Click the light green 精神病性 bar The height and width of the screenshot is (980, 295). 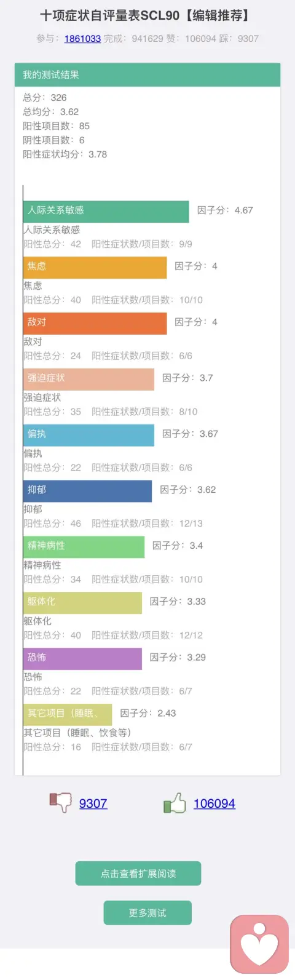pos(84,547)
